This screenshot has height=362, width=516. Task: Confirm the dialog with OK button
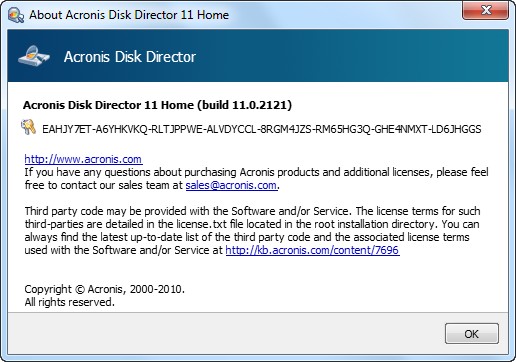coord(472,333)
